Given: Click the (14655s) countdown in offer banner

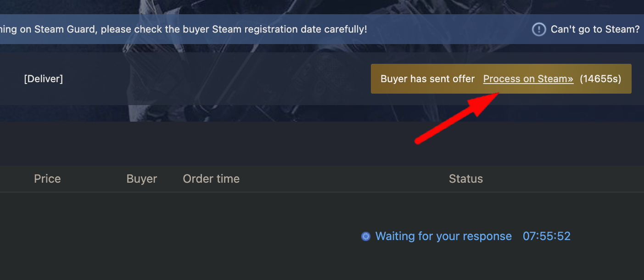Looking at the screenshot, I should pos(600,79).
